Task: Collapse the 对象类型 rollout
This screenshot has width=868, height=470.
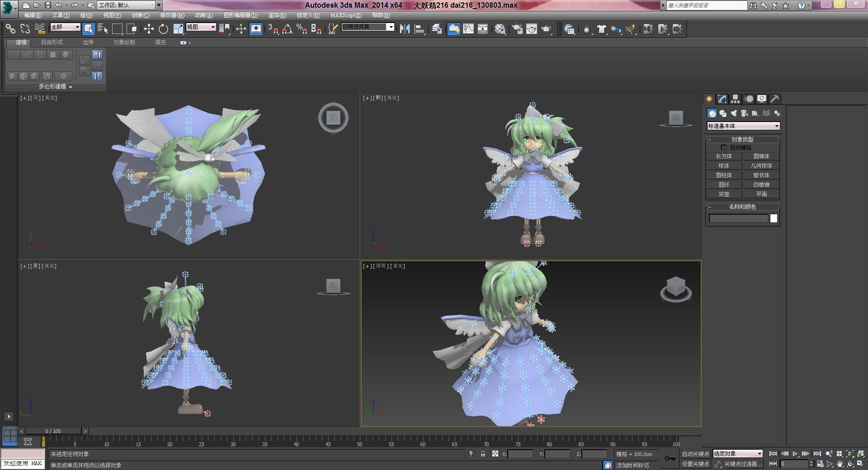Action: click(x=742, y=140)
